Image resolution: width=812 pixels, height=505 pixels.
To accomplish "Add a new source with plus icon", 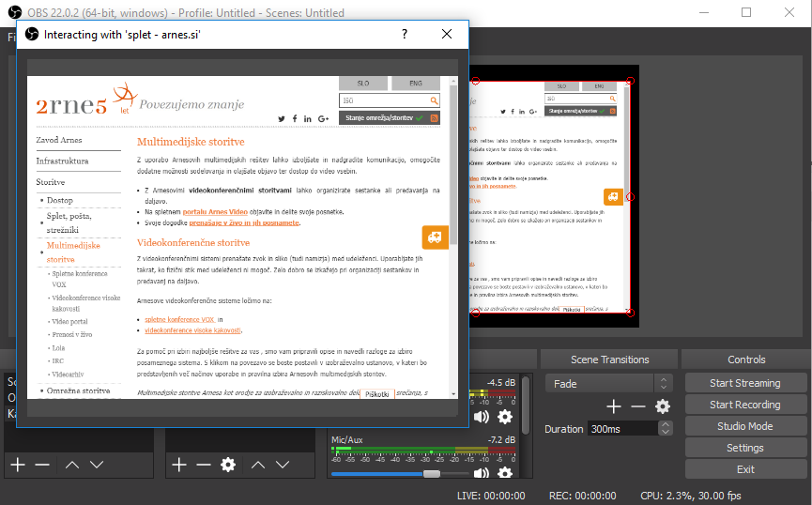I will tap(179, 465).
